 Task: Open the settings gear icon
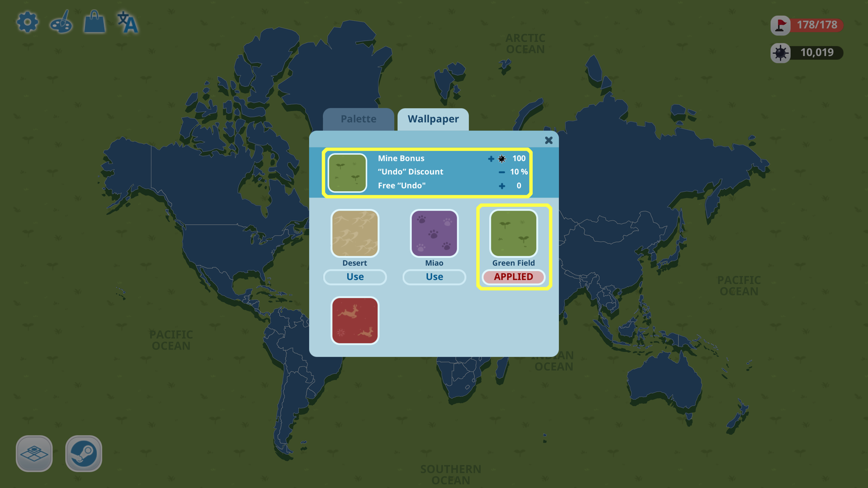pos(28,22)
